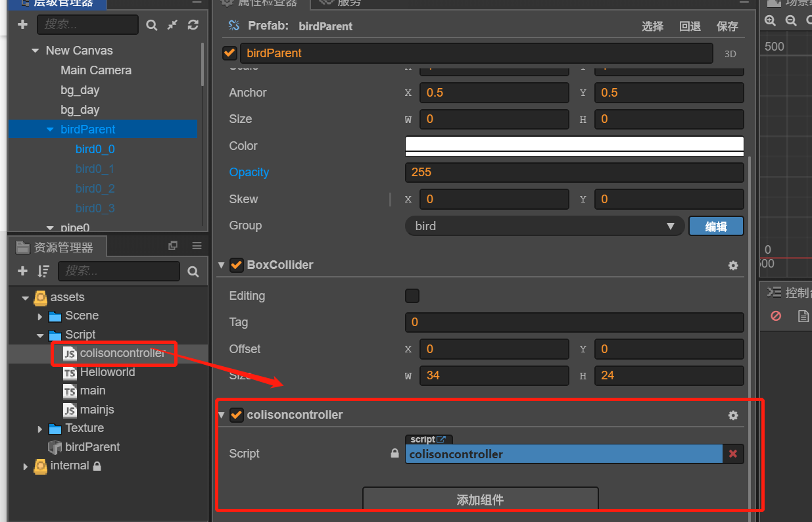Viewport: 812px width, 522px height.
Task: Open the Group dropdown showing bird
Action: pyautogui.click(x=544, y=225)
